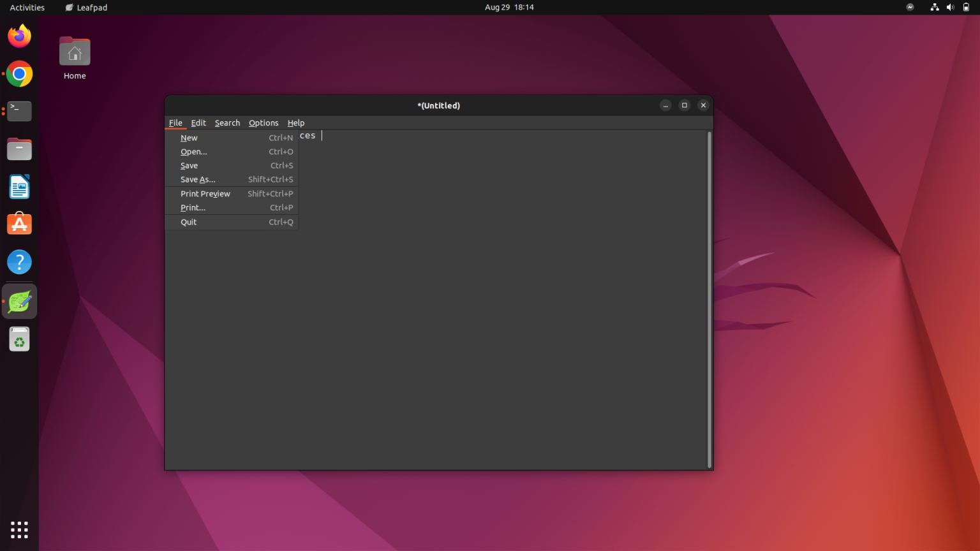Launch Ubuntu Software from the dock
This screenshot has height=551, width=980.
(x=19, y=224)
